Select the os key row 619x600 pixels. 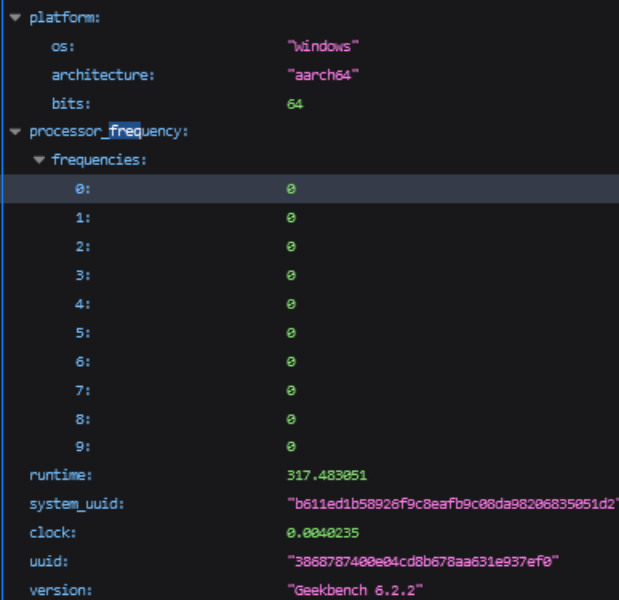(x=63, y=47)
